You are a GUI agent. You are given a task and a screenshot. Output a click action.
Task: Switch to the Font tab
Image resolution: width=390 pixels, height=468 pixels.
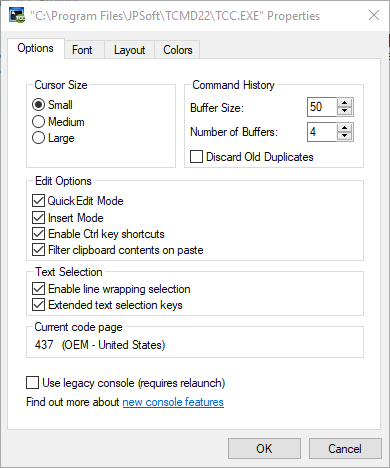82,50
